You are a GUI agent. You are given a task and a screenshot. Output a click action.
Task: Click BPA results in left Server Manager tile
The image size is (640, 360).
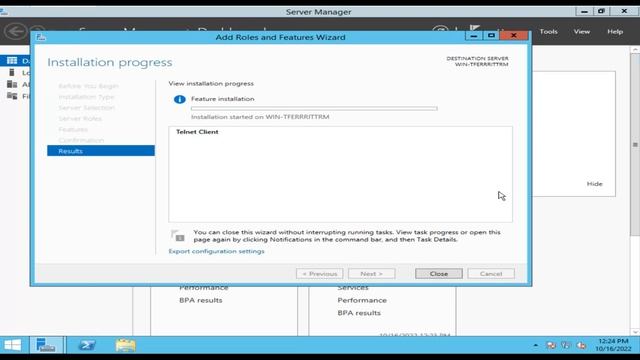pos(201,300)
